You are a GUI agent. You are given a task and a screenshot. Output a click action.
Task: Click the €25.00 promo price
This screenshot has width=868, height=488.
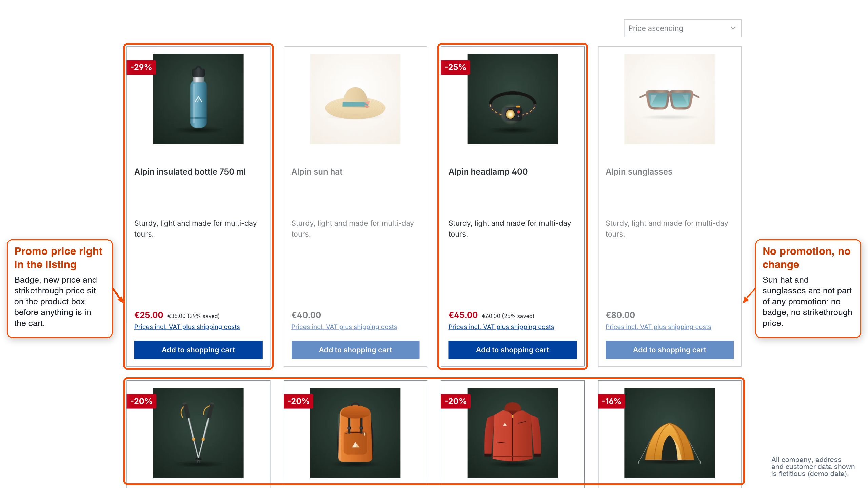(149, 315)
